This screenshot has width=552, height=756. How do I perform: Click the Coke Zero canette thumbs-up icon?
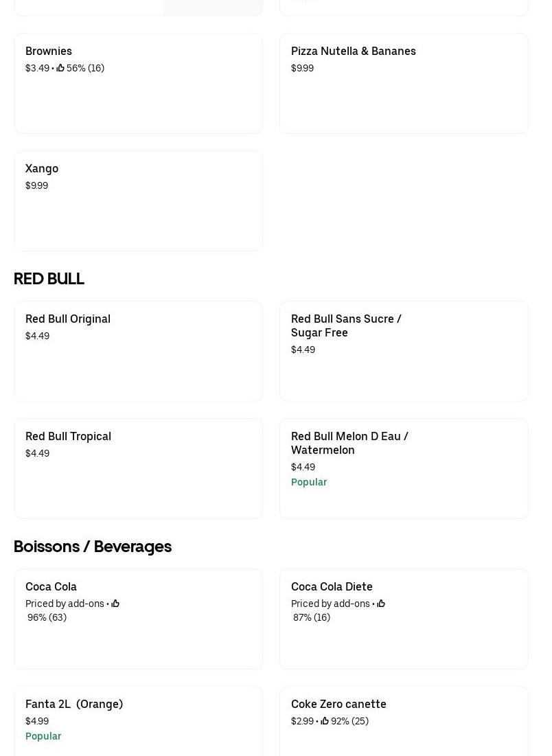point(325,721)
